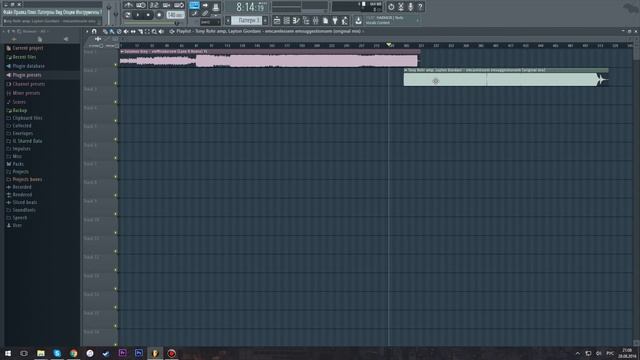Adjust the main pitch slider
Screen dimensions: 640x360
pyautogui.click(x=116, y=13)
